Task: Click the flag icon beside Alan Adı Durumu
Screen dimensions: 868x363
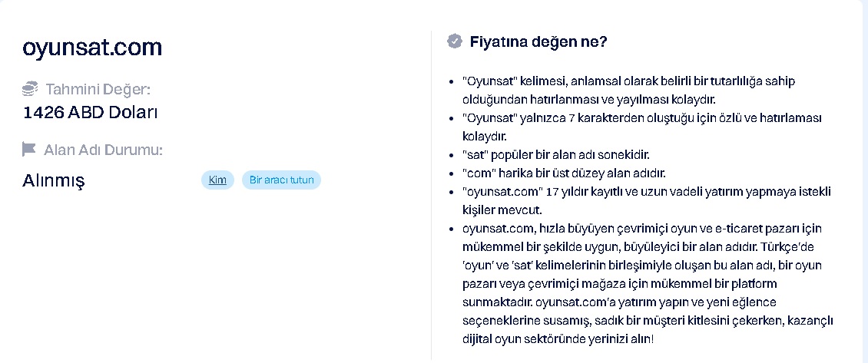Action: [28, 150]
